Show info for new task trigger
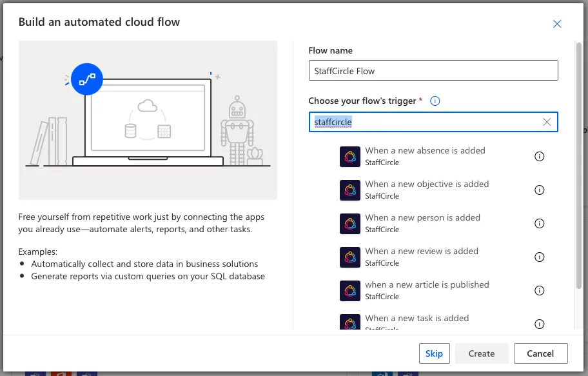The height and width of the screenshot is (376, 588). pyautogui.click(x=539, y=324)
